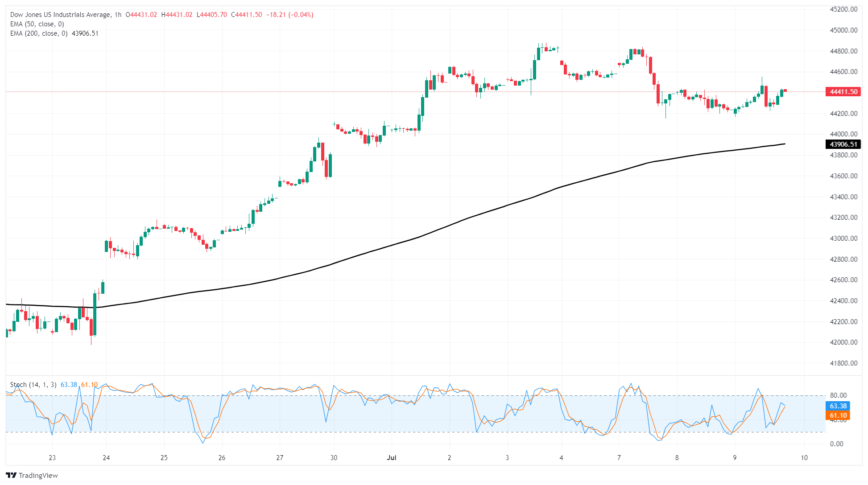Click the Jul date label on time axis

[x=392, y=458]
